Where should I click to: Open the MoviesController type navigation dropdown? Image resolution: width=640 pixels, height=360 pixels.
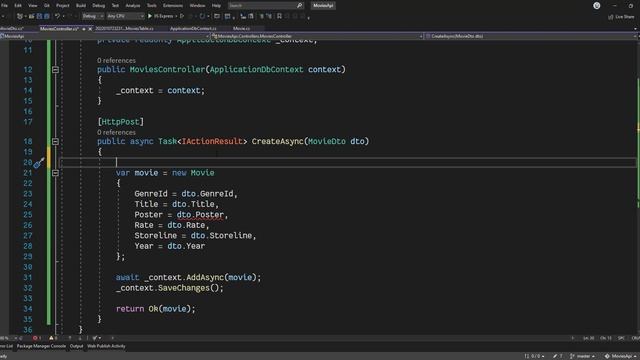tap(317, 36)
